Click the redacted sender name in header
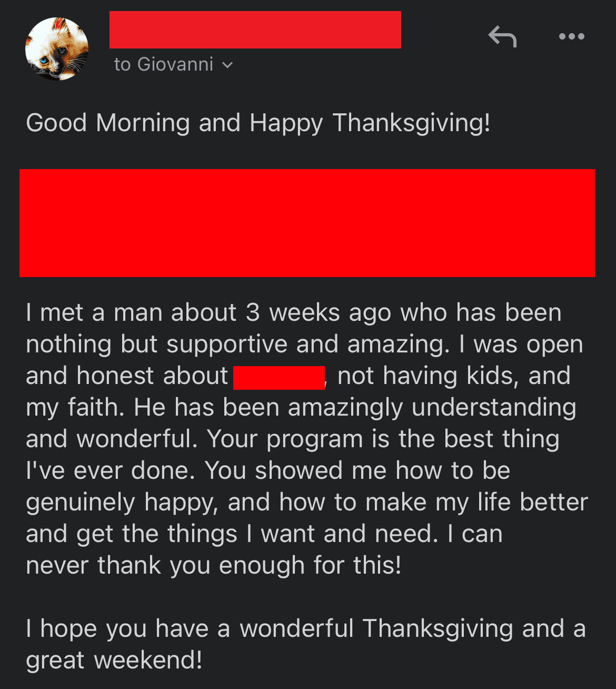The image size is (616, 689). pos(255,29)
